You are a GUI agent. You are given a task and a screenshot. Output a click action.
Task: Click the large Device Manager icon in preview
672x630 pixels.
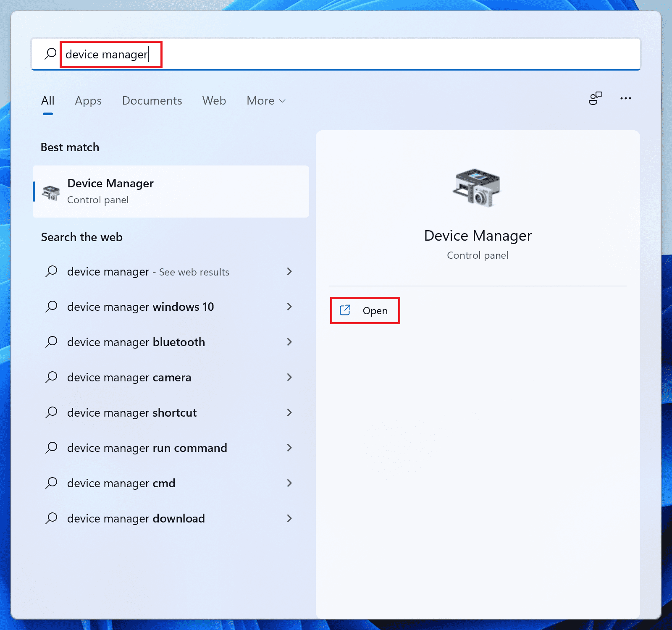[477, 188]
